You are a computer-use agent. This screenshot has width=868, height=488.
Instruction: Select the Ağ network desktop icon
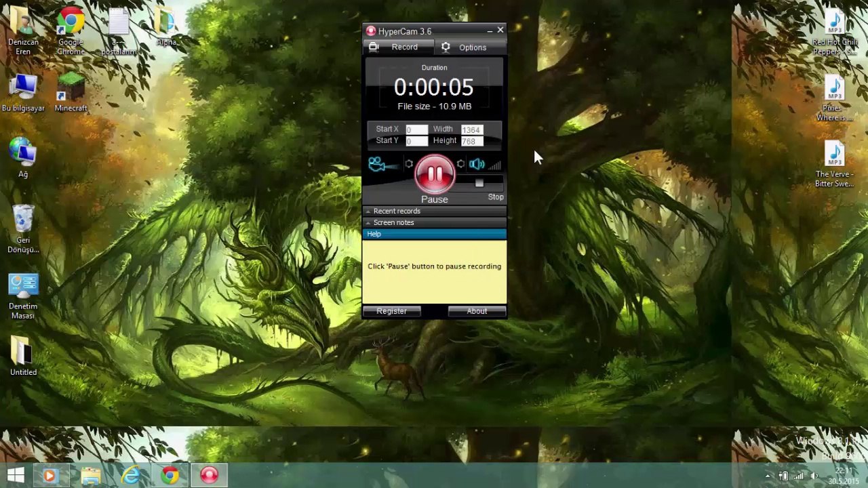tap(23, 159)
